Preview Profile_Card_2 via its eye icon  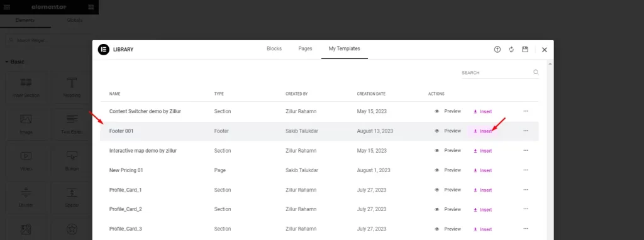point(437,209)
